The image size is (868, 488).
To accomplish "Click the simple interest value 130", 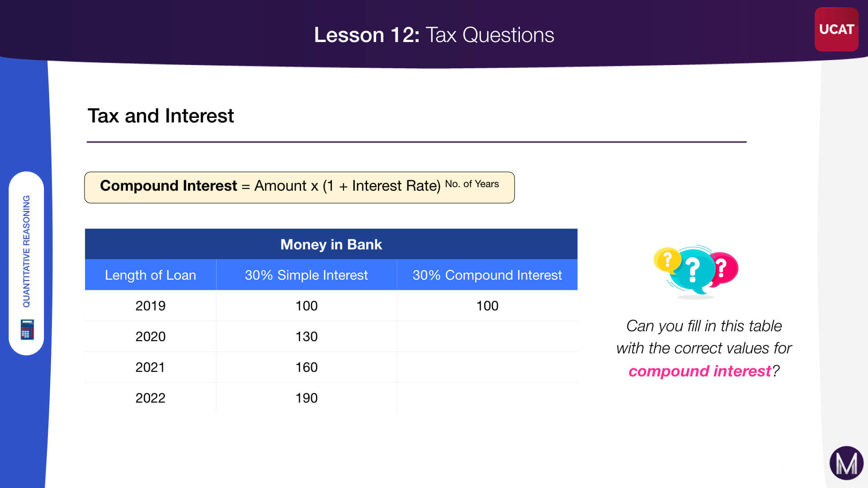I will coord(307,336).
